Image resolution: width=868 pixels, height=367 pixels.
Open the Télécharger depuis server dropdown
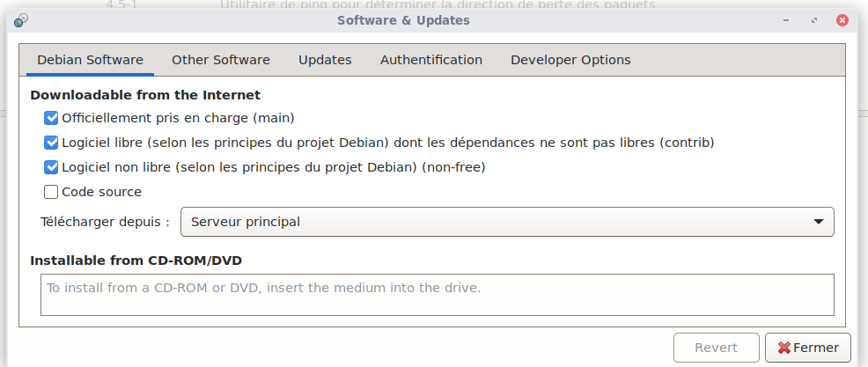point(506,222)
